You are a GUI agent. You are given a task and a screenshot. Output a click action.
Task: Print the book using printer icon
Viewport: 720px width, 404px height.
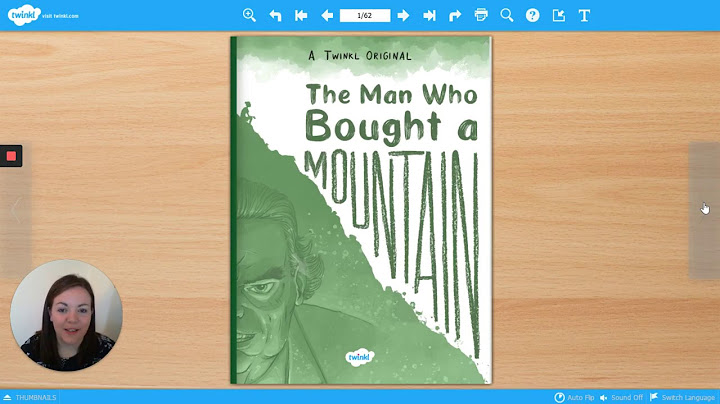pyautogui.click(x=481, y=15)
